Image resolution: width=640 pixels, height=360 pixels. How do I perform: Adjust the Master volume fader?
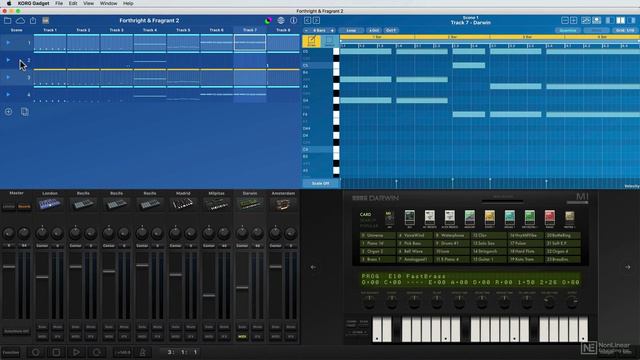coord(9,267)
